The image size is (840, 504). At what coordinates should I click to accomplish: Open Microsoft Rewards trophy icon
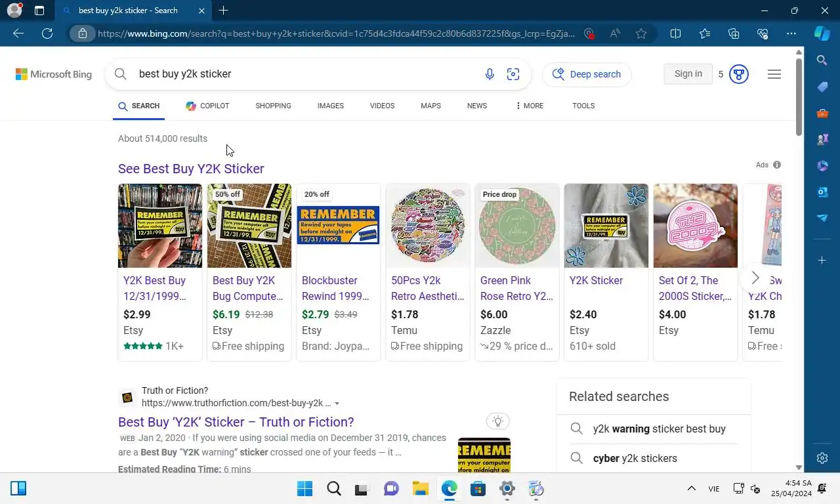(x=739, y=74)
